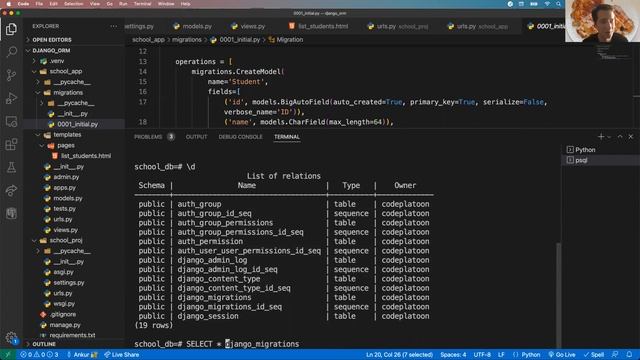Open the Live Share activity bar icon

click(x=11, y=190)
